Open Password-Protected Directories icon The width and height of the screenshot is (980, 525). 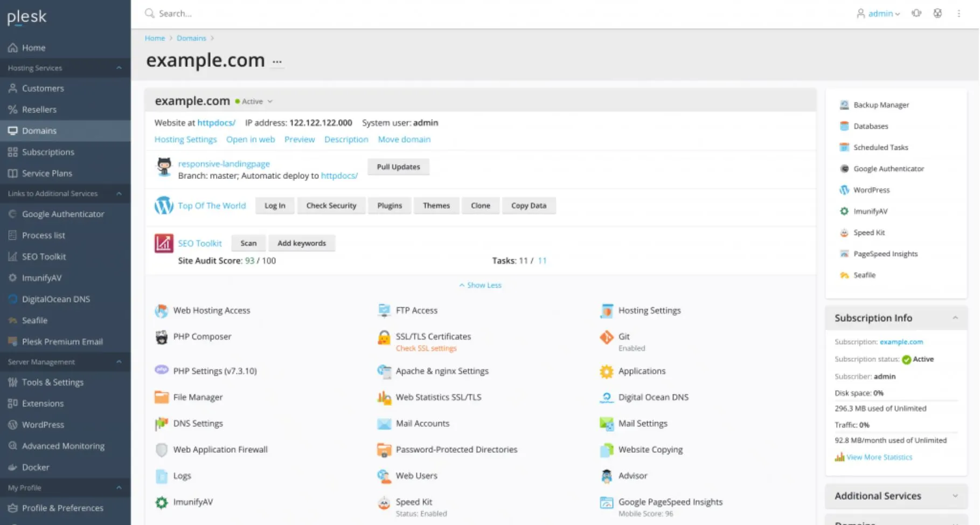pos(384,450)
